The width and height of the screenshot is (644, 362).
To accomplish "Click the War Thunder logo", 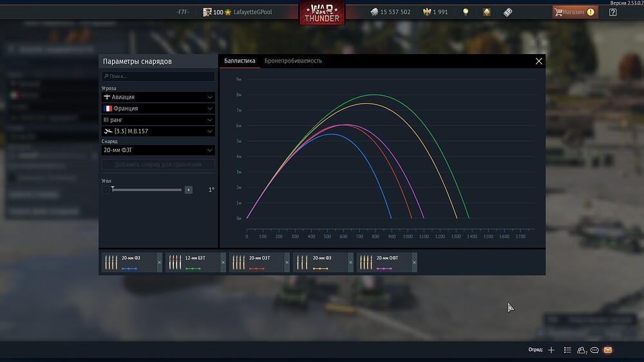I will (x=321, y=13).
